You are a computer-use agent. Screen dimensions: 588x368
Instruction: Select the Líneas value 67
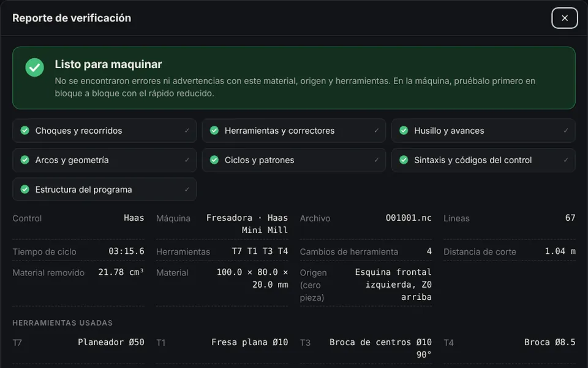(570, 218)
